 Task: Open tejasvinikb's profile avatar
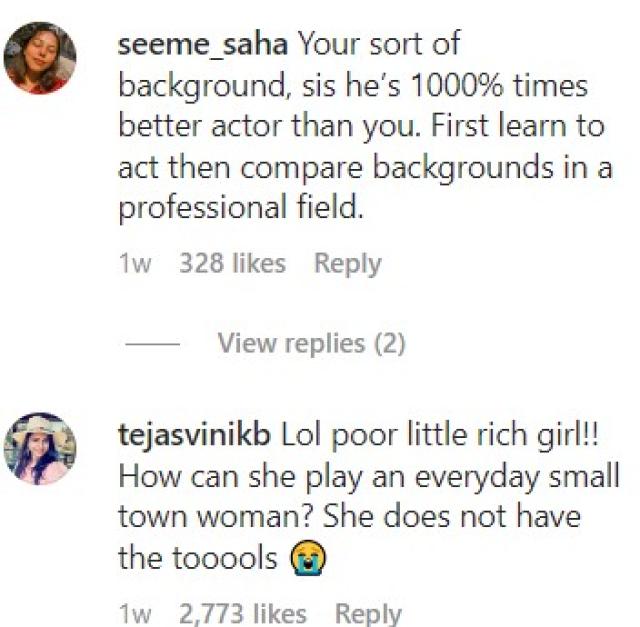(40, 449)
